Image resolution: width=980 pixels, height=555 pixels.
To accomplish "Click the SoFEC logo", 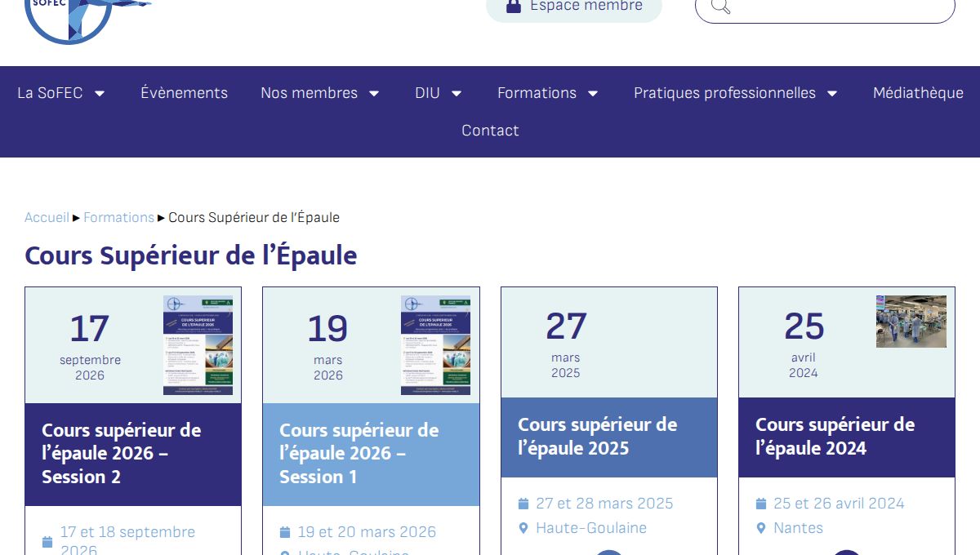I will 87,21.
